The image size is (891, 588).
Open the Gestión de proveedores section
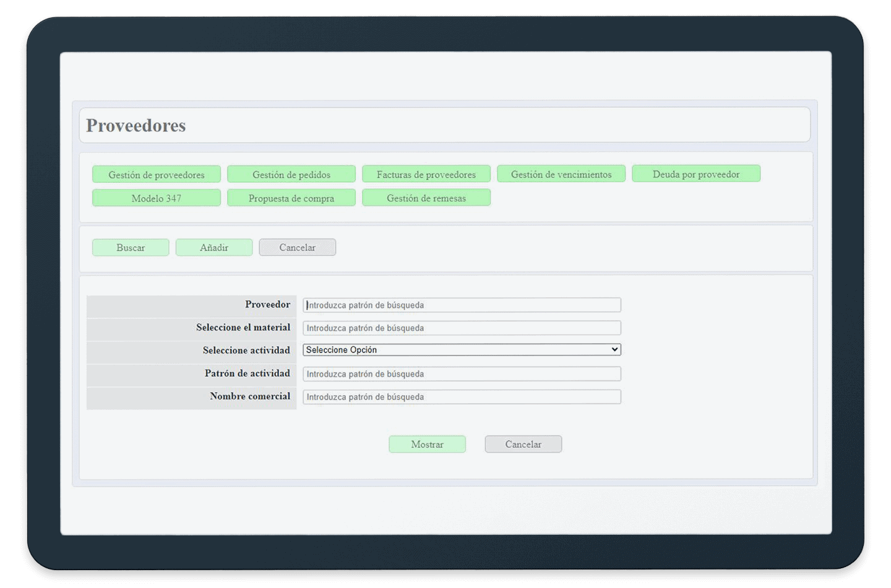pyautogui.click(x=157, y=174)
